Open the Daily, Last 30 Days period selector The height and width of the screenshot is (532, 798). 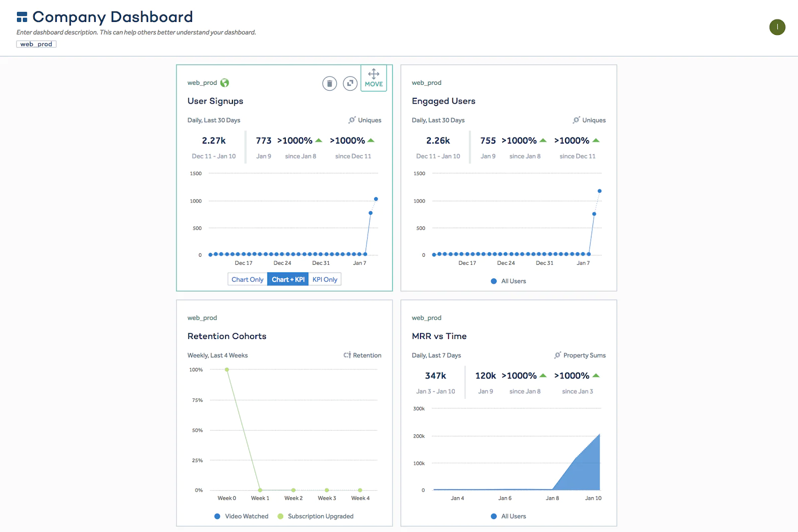click(213, 120)
